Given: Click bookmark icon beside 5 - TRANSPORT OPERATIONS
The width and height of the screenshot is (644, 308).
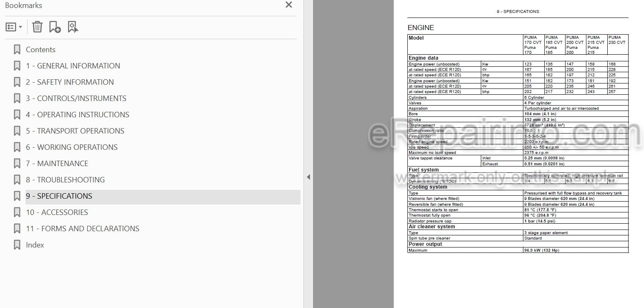Looking at the screenshot, I should click(17, 131).
